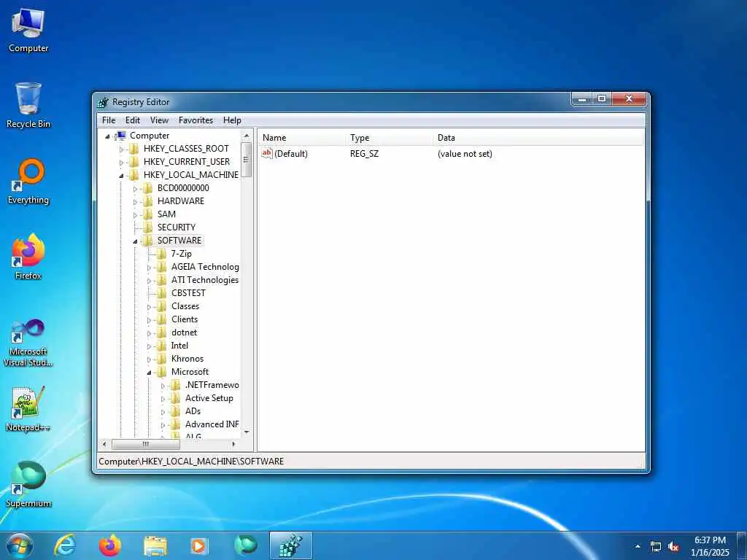Expand SAM key arrow
Image resolution: width=747 pixels, height=560 pixels.
[x=135, y=215]
